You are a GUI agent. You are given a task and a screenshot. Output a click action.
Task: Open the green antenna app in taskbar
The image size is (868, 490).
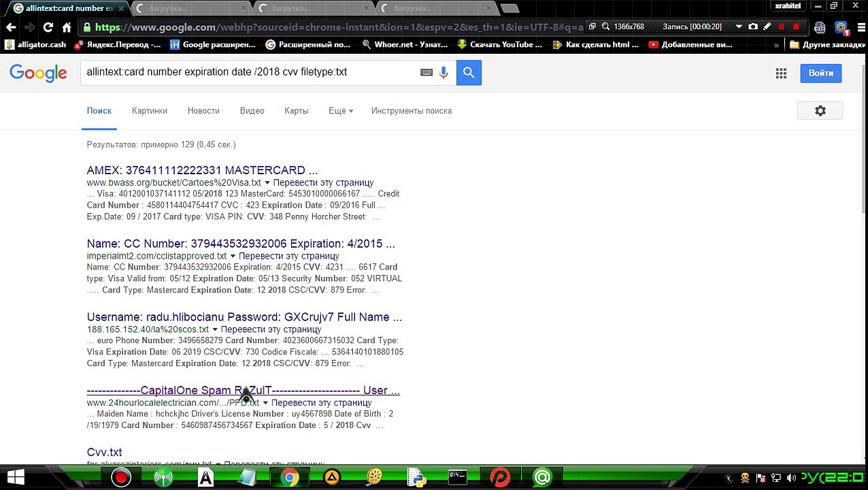tap(163, 478)
